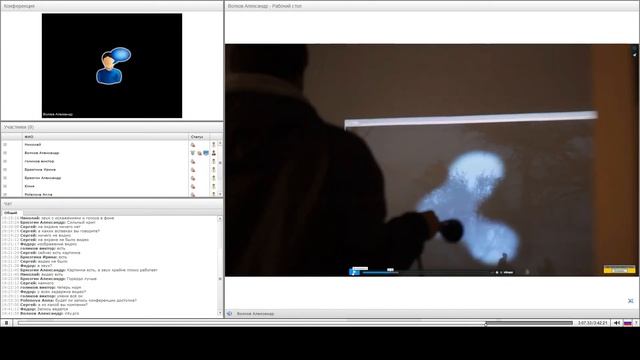
Task: Click the Russian flag language icon
Action: tap(628, 323)
